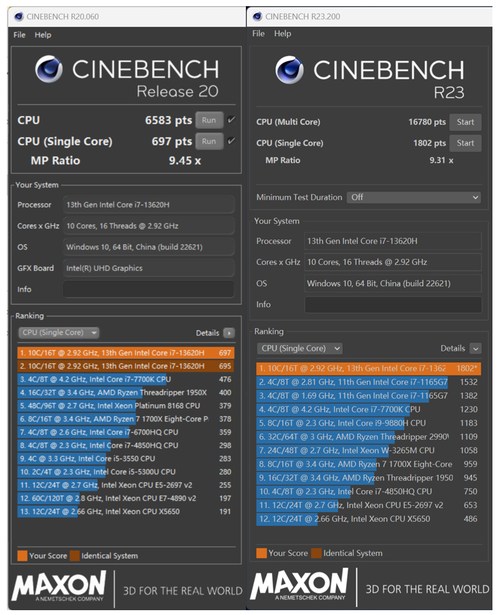
Task: Select R20 ranking row Core i5-5300U
Action: click(126, 472)
